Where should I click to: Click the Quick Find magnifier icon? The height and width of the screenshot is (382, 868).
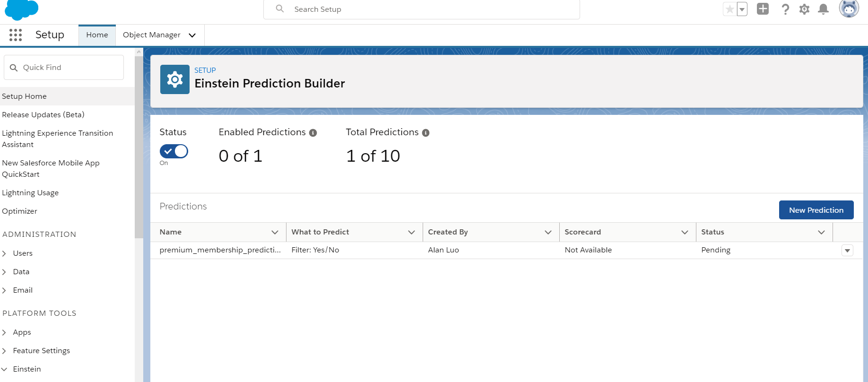click(x=14, y=68)
